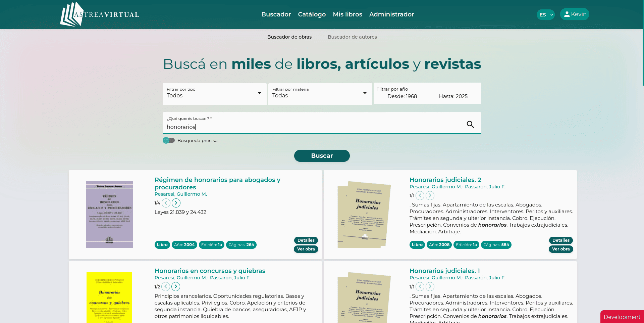Click next arrow for Régimen de honorarios para abogados
644x323 pixels.
coord(176,203)
